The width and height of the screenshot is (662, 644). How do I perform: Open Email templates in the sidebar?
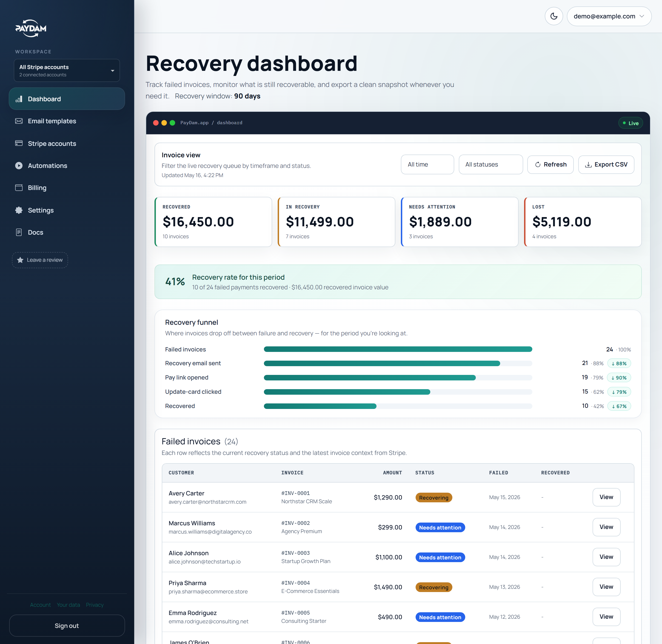(67, 121)
